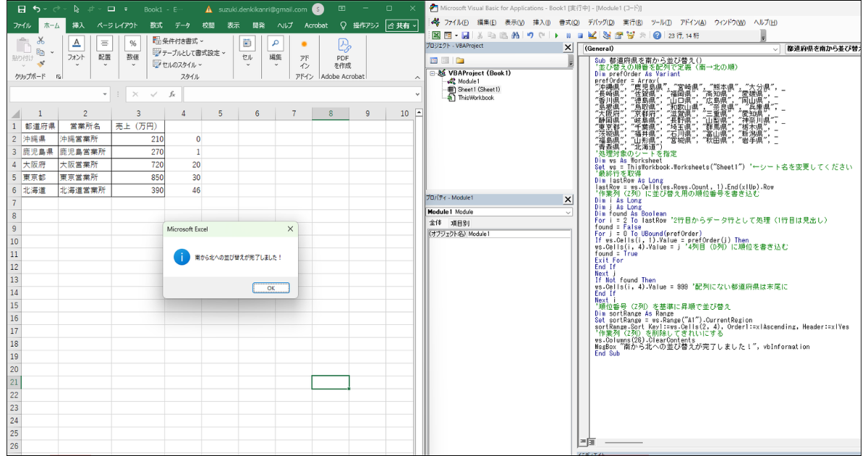Click the insert function fx icon
The width and height of the screenshot is (868, 456).
click(171, 94)
